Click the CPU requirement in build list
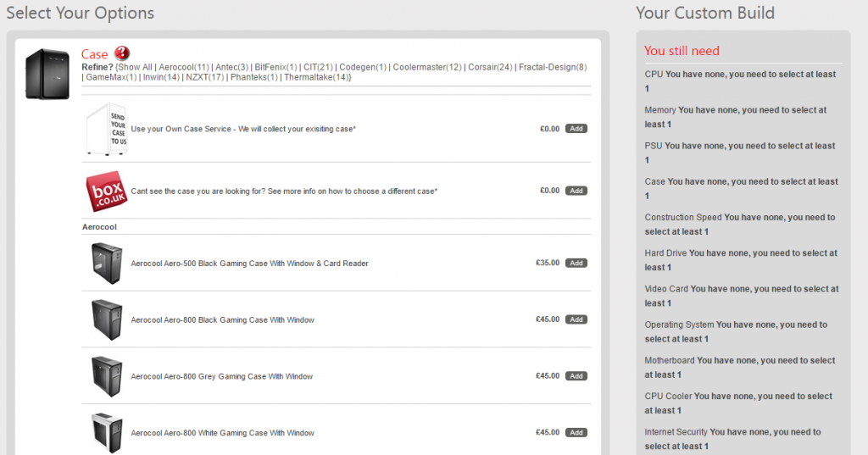This screenshot has width=868, height=455. [x=741, y=81]
